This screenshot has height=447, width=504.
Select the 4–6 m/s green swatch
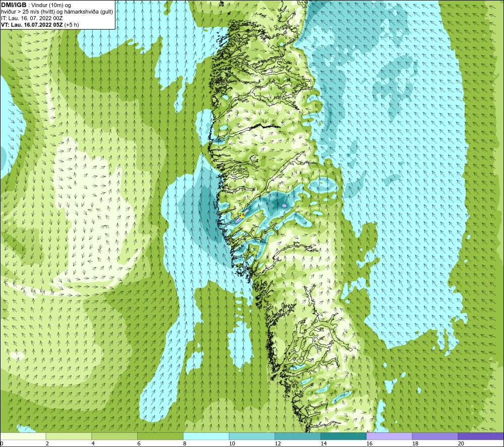[x=114, y=436]
